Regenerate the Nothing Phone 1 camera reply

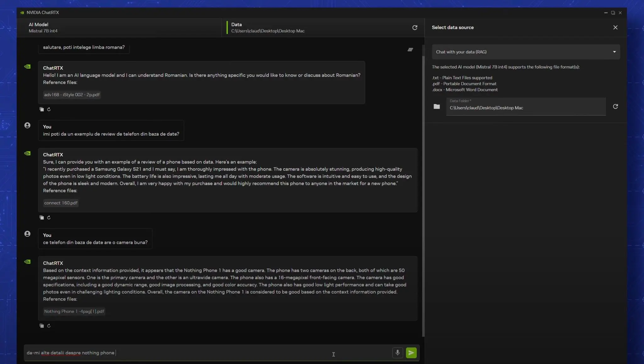point(49,326)
